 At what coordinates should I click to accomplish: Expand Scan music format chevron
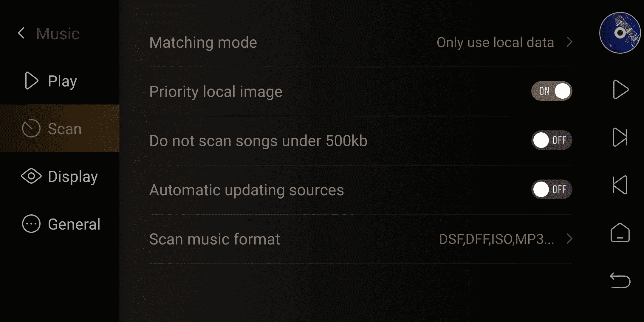[569, 239]
